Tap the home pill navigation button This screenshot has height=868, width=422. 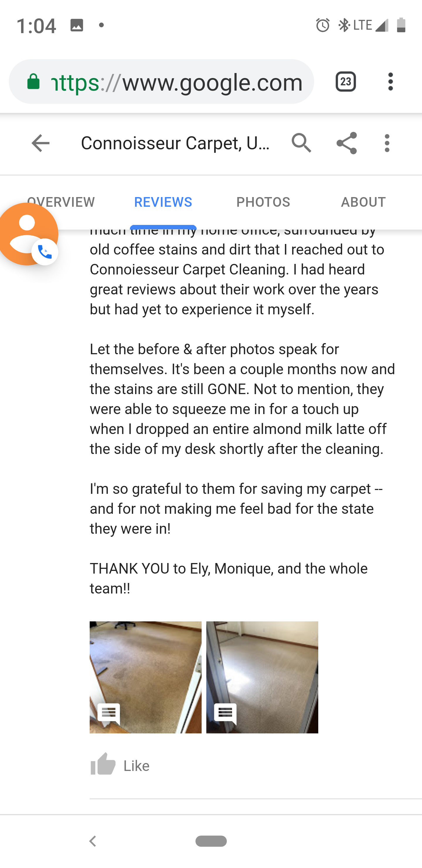click(x=211, y=841)
